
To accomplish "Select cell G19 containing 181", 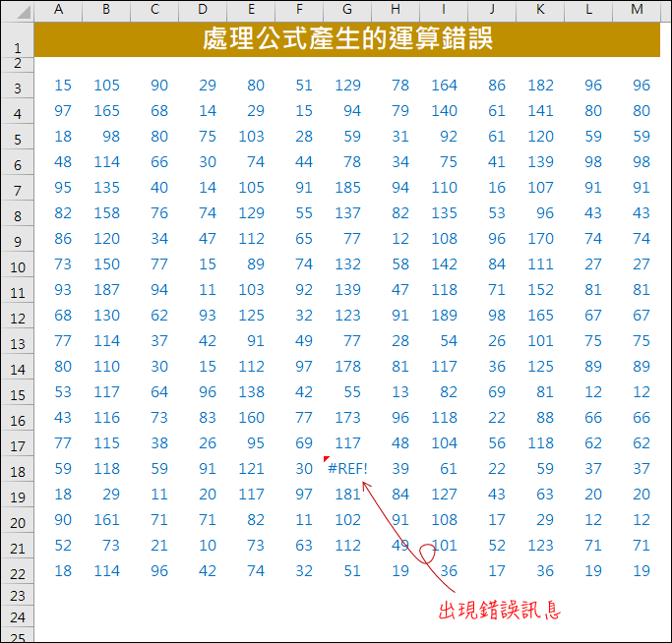I will tap(347, 495).
